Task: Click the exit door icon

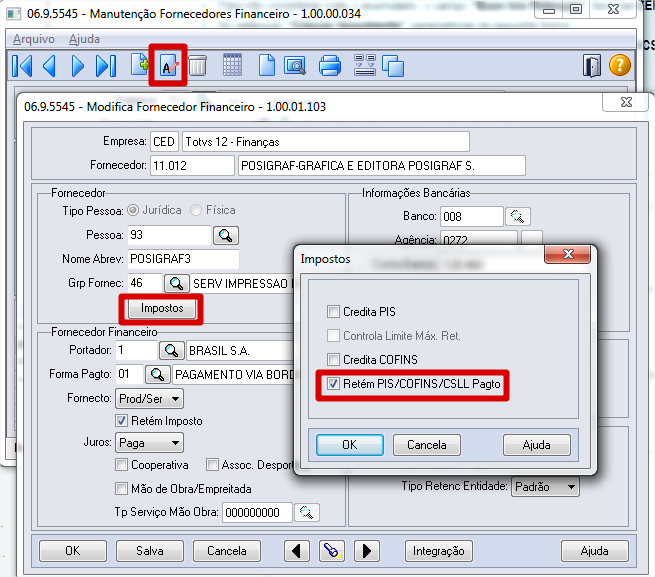Action: 592,66
